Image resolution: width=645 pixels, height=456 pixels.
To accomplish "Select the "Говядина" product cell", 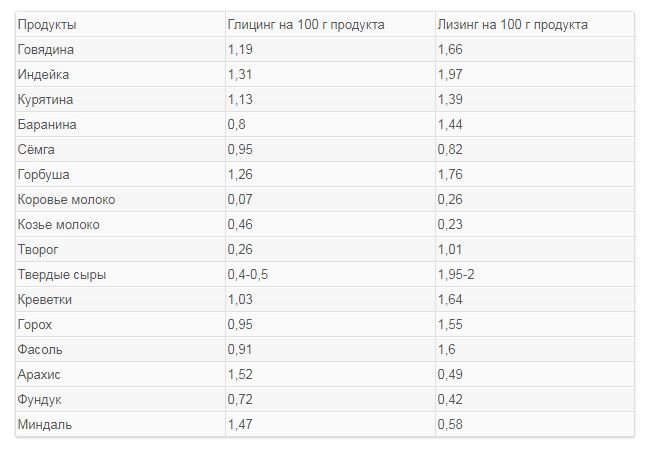I will coord(46,49).
